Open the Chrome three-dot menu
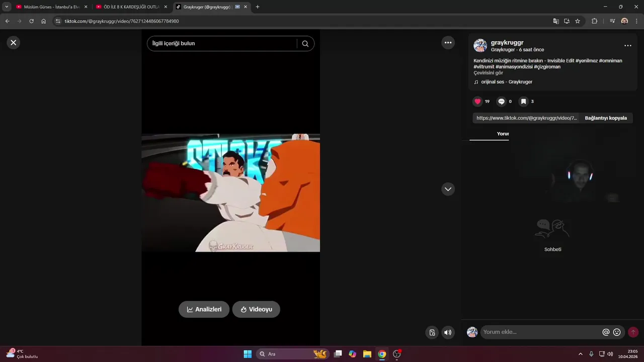The height and width of the screenshot is (362, 644). pos(637,21)
